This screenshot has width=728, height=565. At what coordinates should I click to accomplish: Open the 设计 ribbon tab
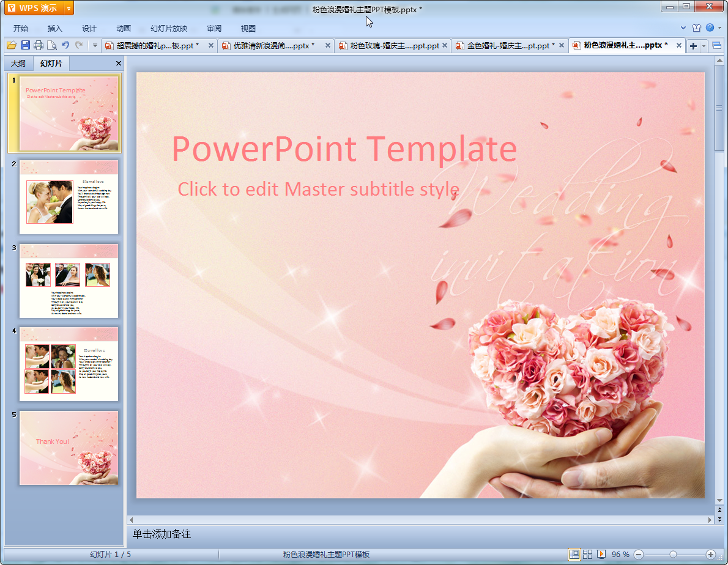click(89, 28)
